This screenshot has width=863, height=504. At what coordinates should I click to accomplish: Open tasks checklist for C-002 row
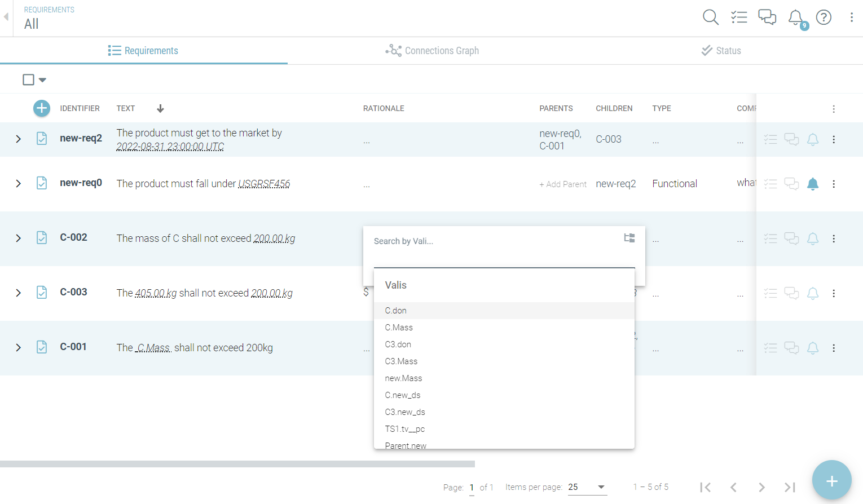click(x=770, y=238)
